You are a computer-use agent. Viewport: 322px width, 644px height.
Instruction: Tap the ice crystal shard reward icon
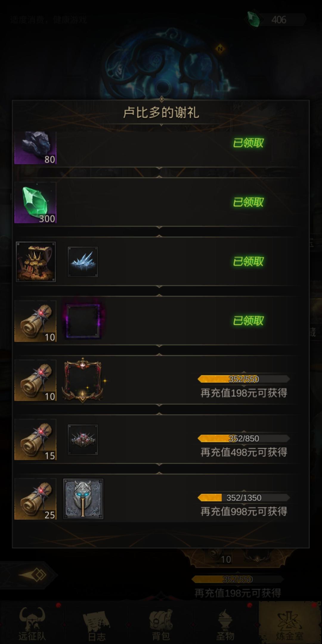tap(83, 262)
